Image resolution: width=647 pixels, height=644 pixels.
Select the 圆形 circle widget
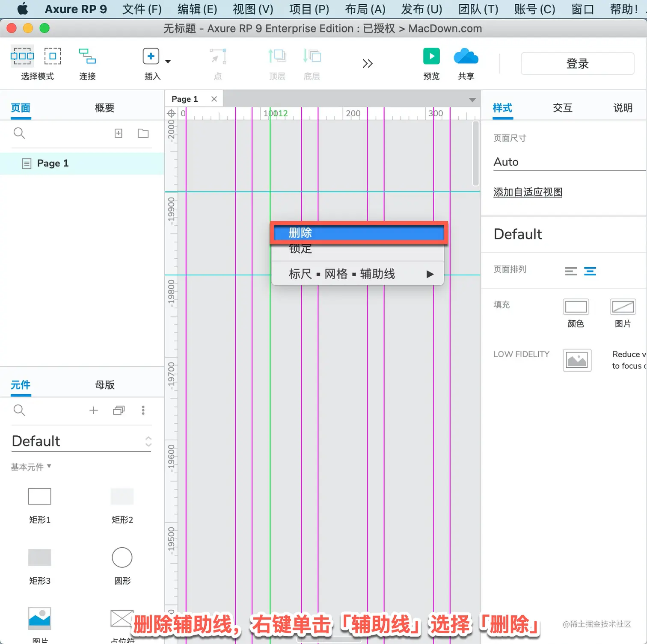pyautogui.click(x=122, y=557)
